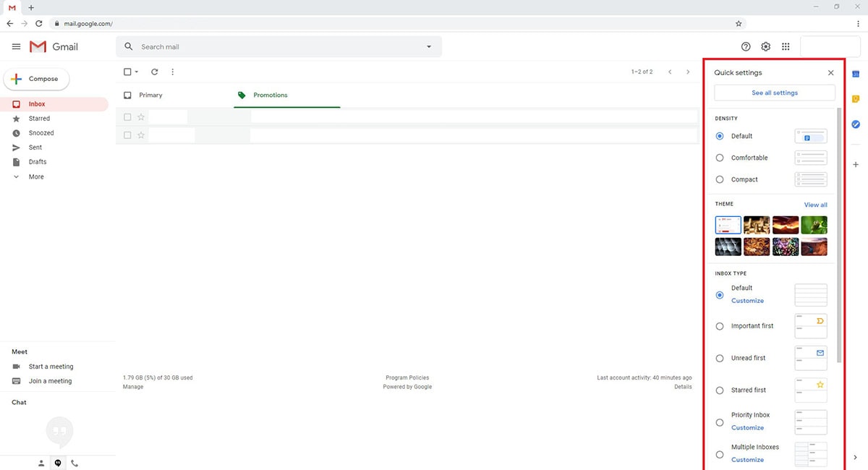868x470 pixels.
Task: Select the Comfortable density radio button
Action: click(x=720, y=158)
